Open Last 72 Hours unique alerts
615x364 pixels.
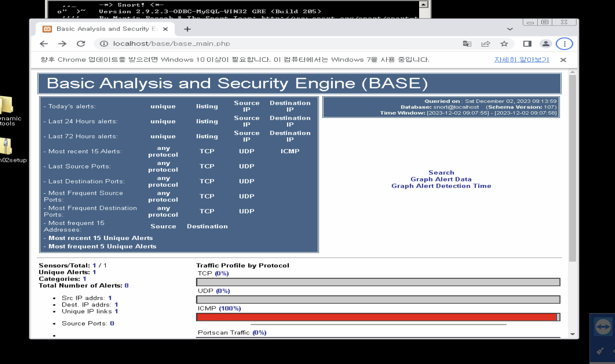(163, 137)
